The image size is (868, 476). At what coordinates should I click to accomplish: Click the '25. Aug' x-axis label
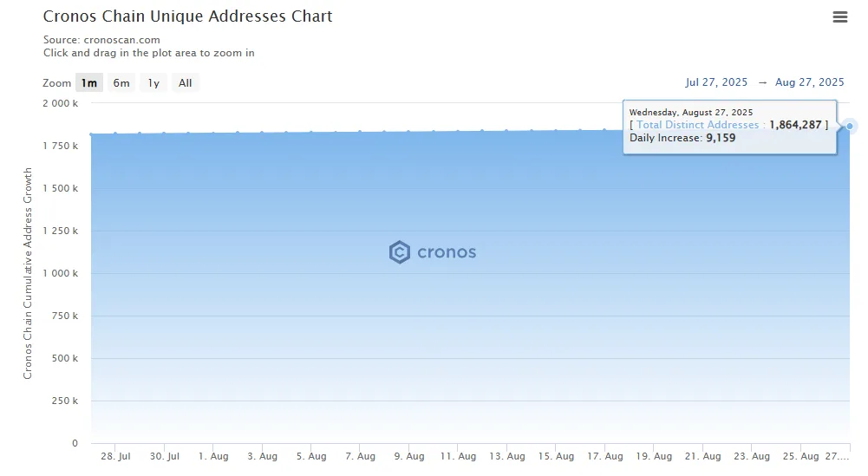click(800, 456)
